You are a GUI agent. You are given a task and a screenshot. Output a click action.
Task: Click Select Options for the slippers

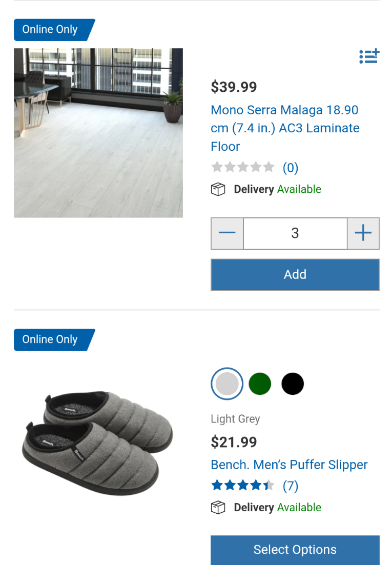click(x=295, y=550)
